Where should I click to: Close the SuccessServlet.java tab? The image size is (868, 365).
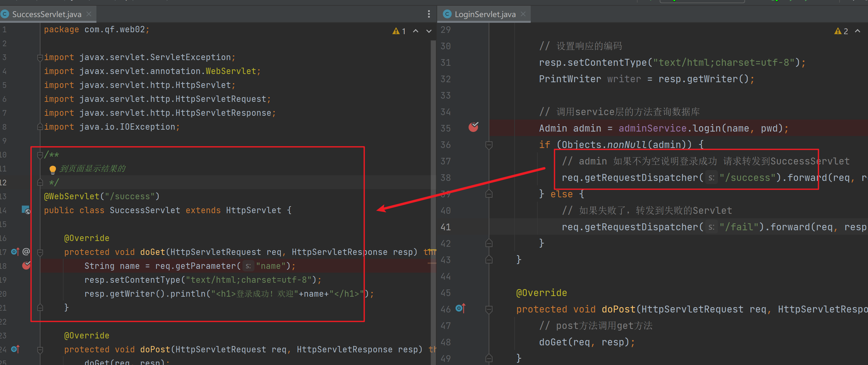pos(89,14)
